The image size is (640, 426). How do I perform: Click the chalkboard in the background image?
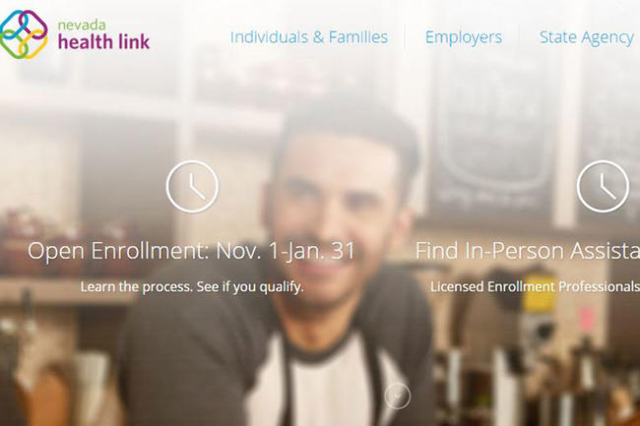(x=490, y=135)
